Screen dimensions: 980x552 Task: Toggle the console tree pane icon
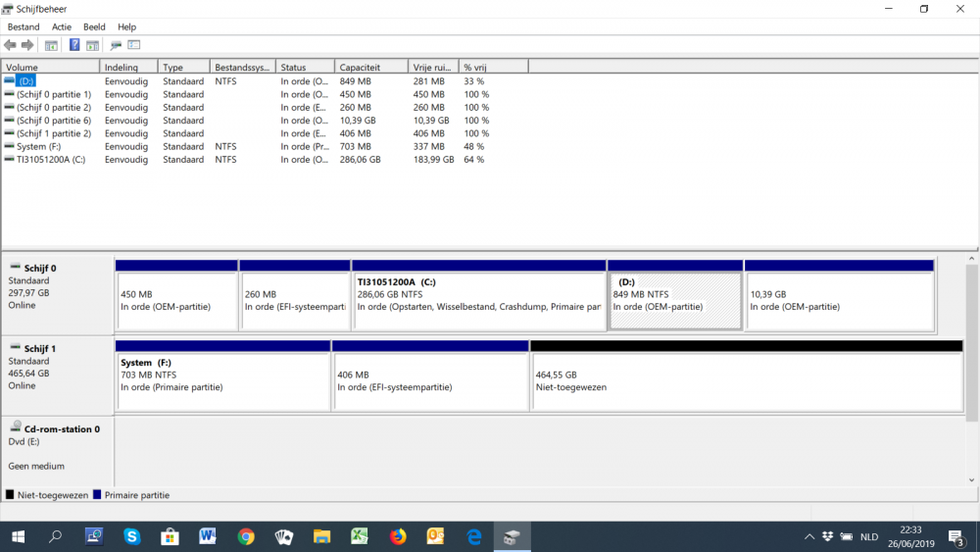(x=51, y=45)
